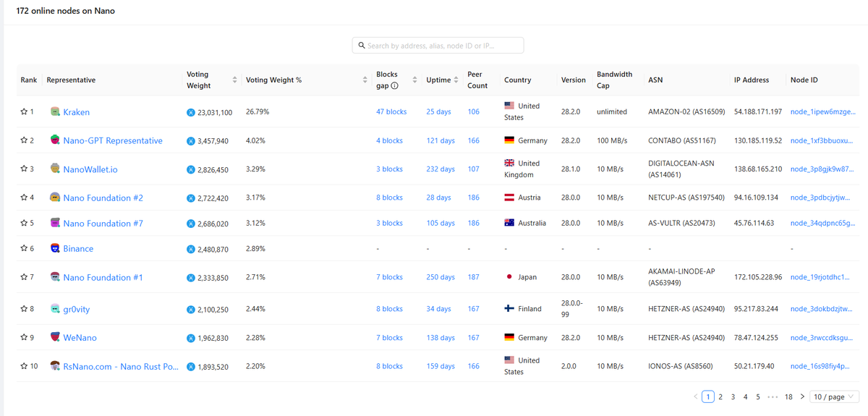
Task: Click the Representative column header
Action: (71, 80)
